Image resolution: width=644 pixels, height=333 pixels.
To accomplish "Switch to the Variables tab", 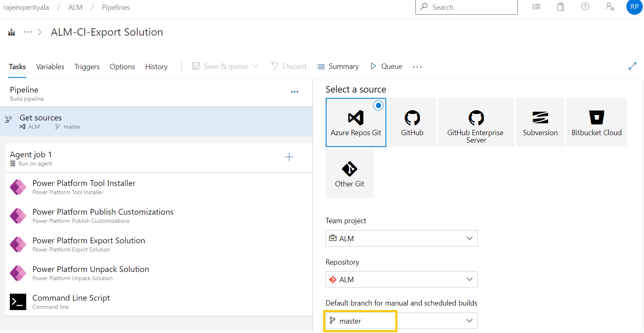I will coord(50,66).
